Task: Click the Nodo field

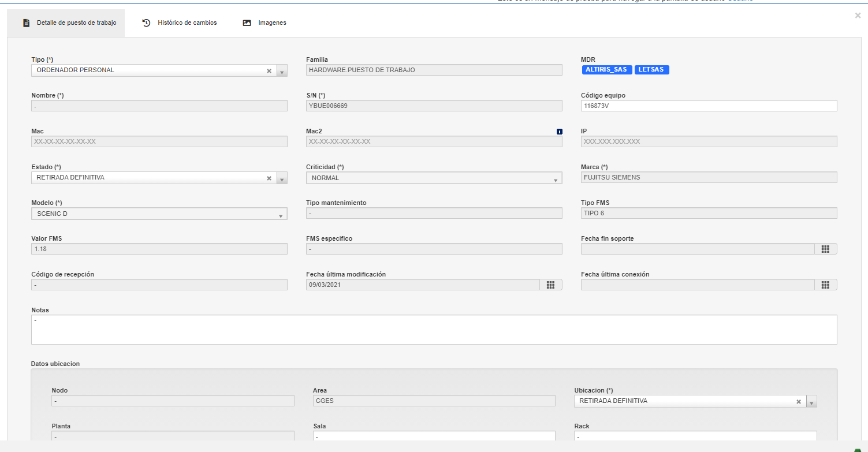Action: 173,401
